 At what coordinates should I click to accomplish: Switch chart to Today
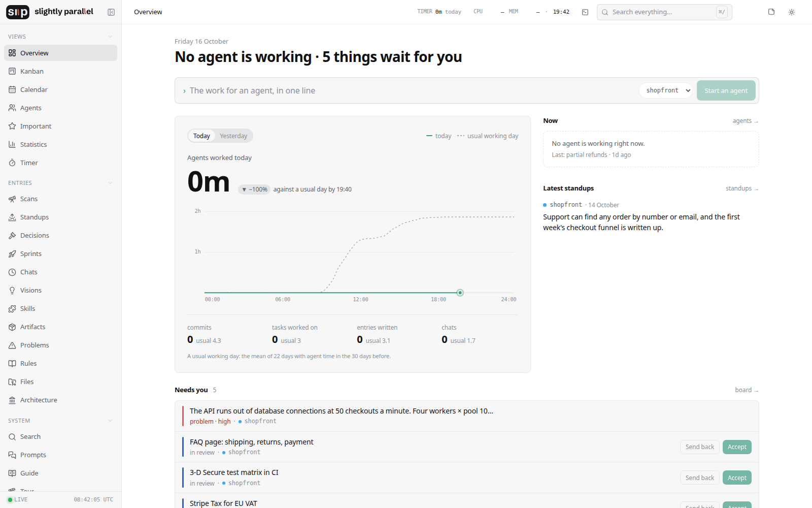point(201,136)
